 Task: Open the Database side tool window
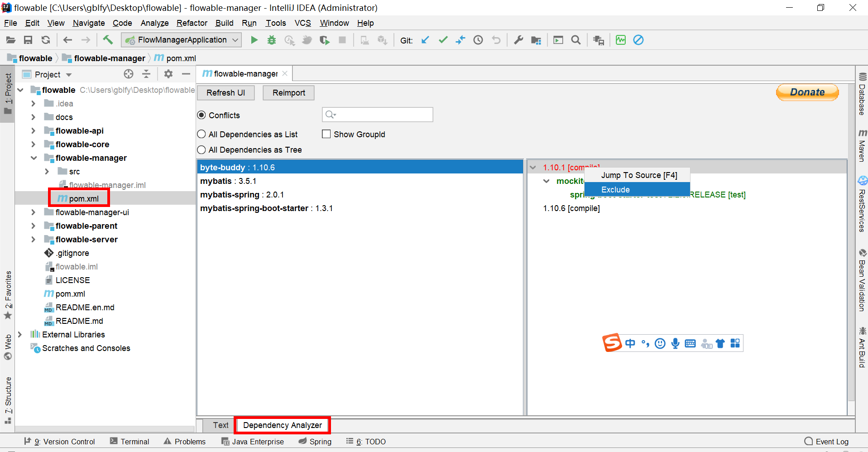click(x=862, y=94)
